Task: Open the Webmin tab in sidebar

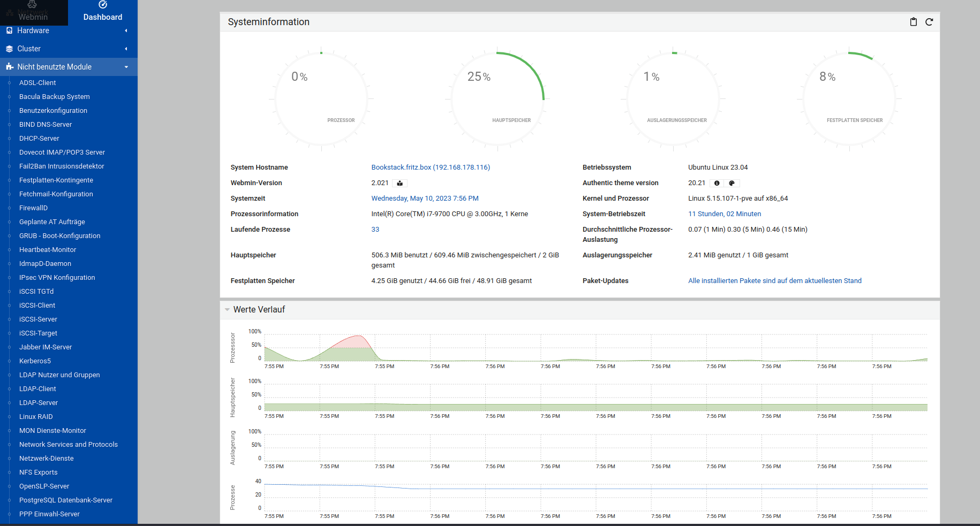Action: (x=34, y=12)
